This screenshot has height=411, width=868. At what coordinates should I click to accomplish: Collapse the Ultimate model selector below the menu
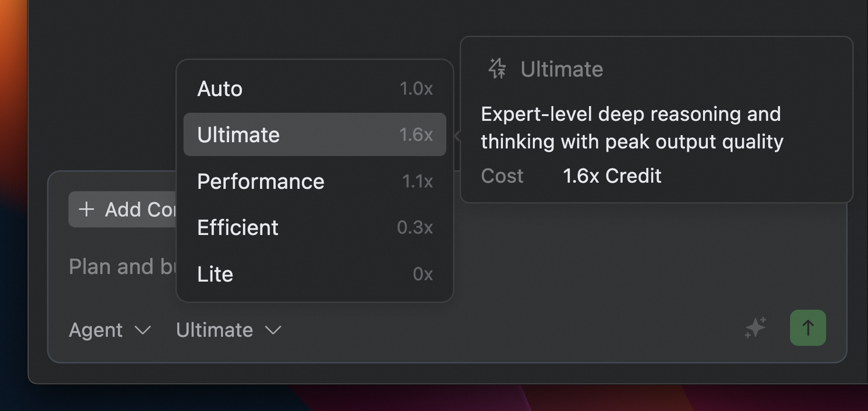[229, 330]
